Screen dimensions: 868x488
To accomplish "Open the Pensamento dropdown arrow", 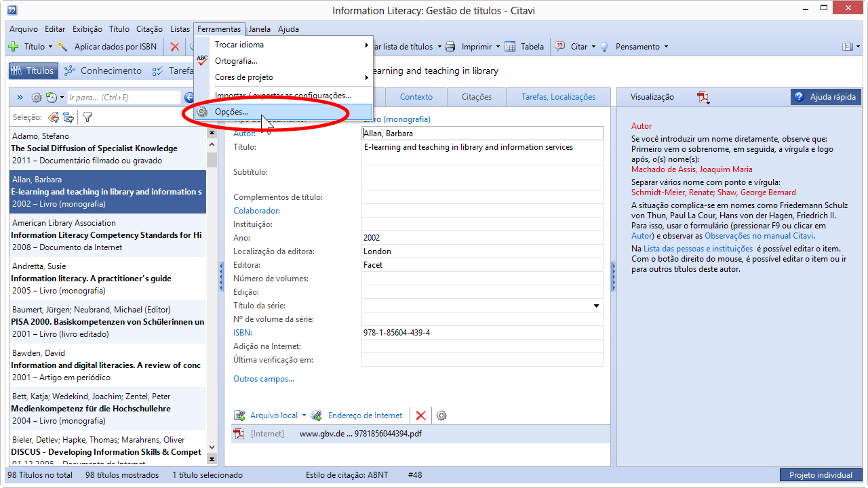I will point(666,47).
